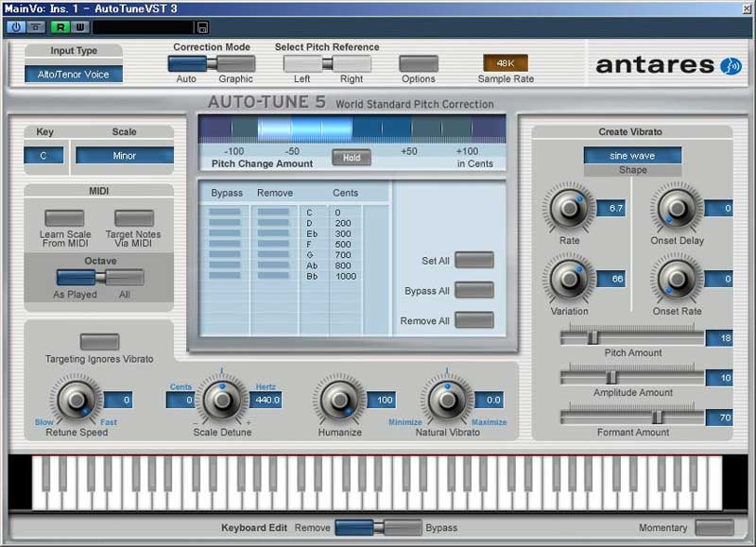Open the Input Type dropdown Alto/Tenor Voice
Screen dimensions: 756x547
click(74, 75)
